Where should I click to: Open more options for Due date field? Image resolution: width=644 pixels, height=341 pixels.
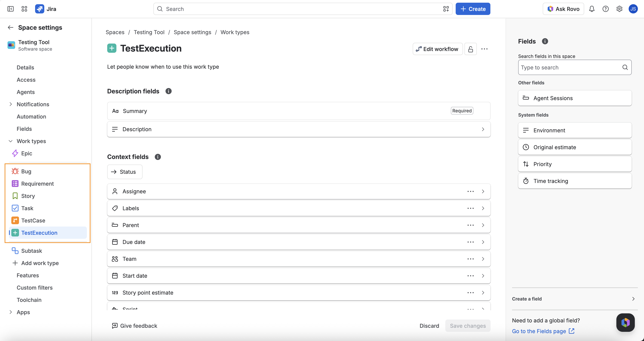point(470,242)
